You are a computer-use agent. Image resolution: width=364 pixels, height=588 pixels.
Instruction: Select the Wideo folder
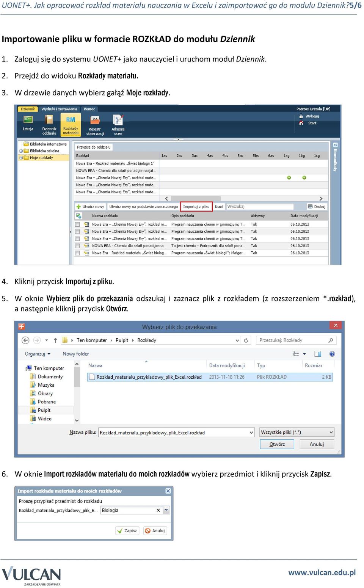(x=41, y=419)
